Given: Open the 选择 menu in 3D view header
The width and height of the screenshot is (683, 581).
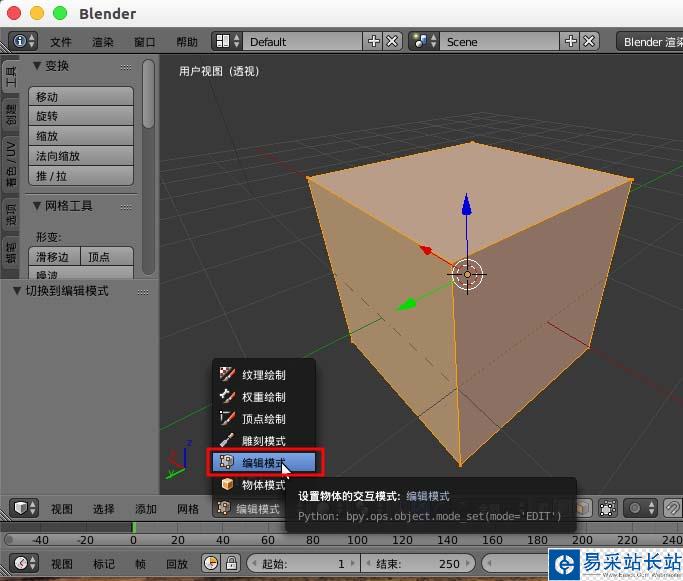Looking at the screenshot, I should pyautogui.click(x=104, y=509).
